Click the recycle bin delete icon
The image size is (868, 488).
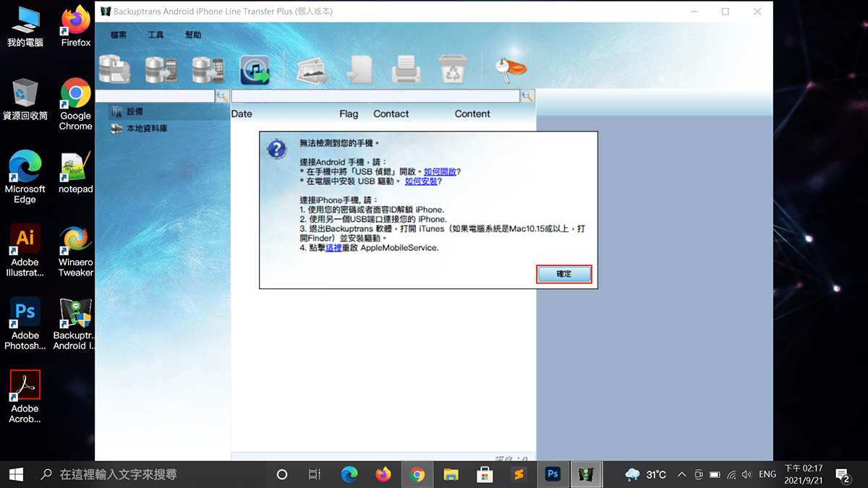click(x=453, y=69)
